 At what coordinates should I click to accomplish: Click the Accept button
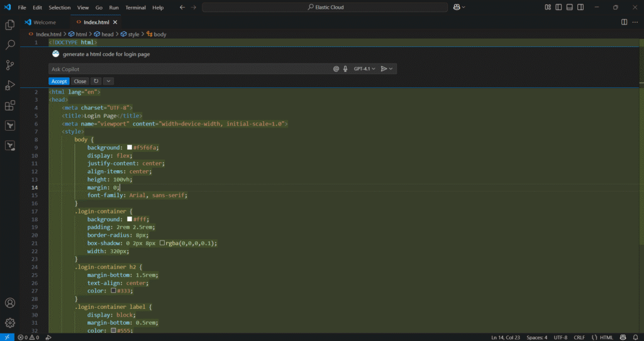tap(59, 81)
